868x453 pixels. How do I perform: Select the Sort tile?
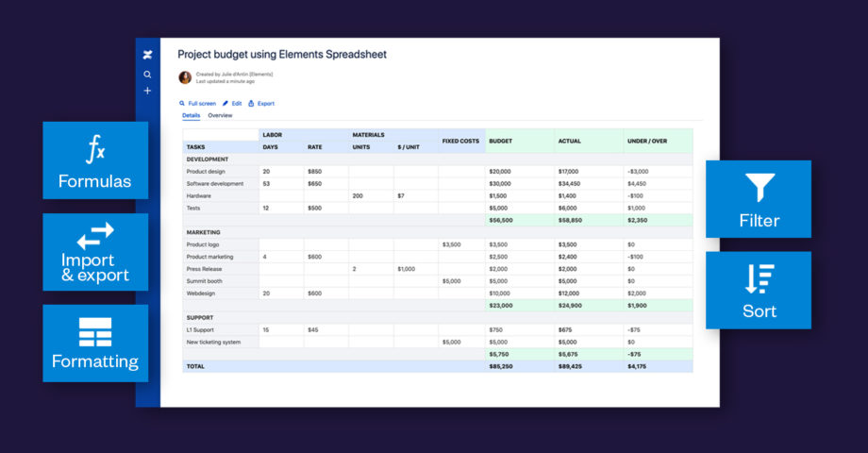point(759,290)
